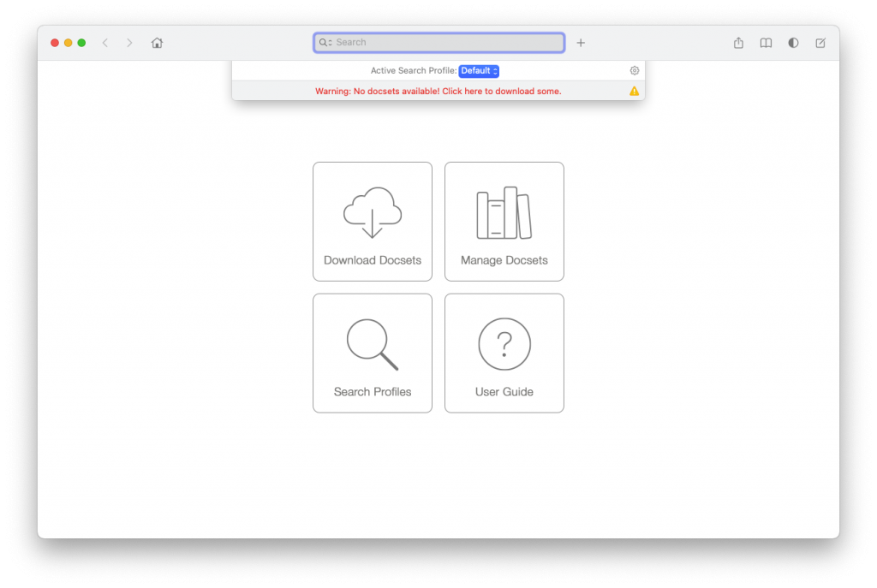Toggle dark mode with the half-circle icon
Screen dimensions: 877x588
point(793,43)
